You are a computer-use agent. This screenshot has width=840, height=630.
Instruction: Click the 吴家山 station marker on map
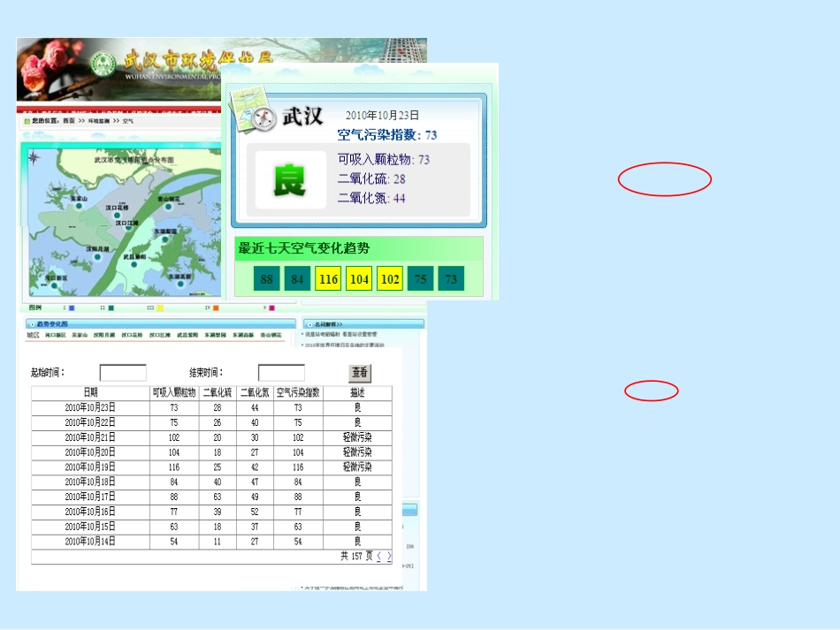pos(79,206)
